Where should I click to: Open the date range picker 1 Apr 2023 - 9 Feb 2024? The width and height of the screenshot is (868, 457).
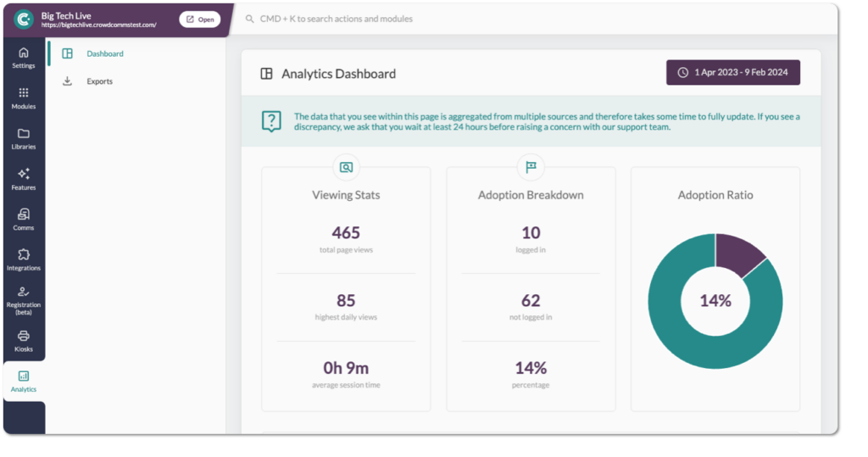click(732, 72)
